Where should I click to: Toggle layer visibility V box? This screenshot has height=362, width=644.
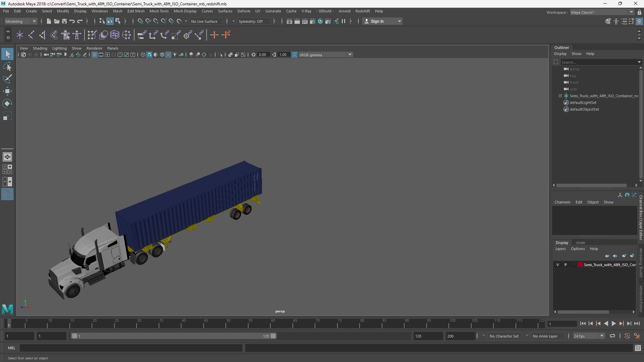(x=558, y=265)
